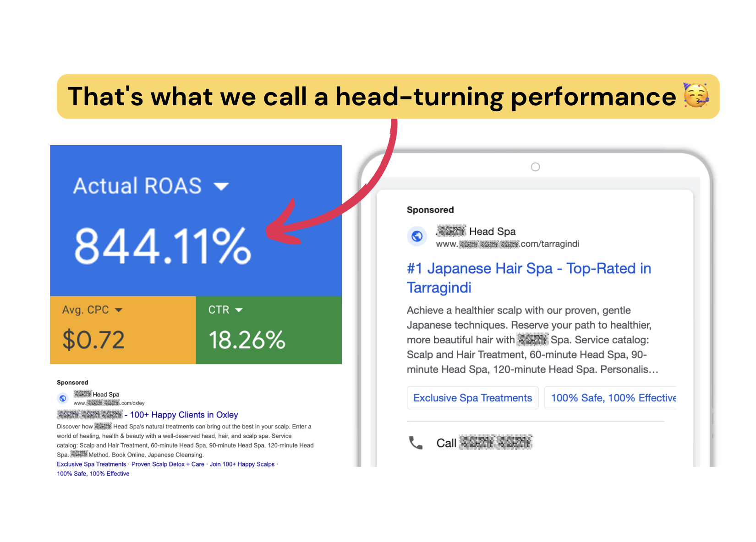Click the Join 100+ Happy Scalps sitelink
Screen dimensions: 756x542
click(242, 464)
